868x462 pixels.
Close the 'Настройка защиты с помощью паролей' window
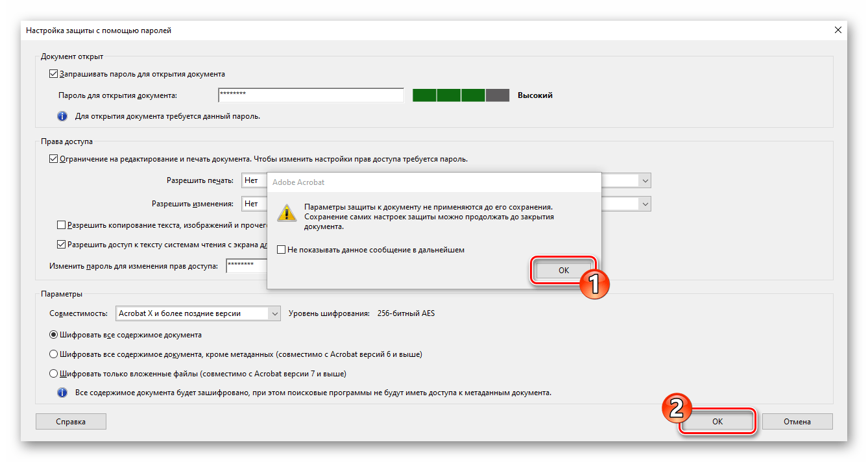[x=838, y=30]
